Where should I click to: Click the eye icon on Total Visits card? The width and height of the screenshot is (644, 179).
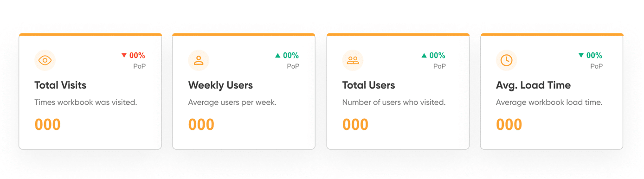coord(45,60)
